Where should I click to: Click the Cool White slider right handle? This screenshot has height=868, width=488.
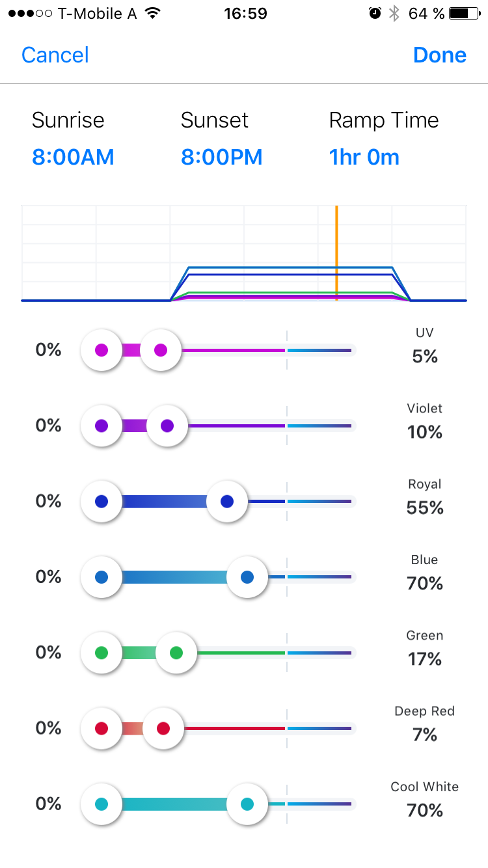pyautogui.click(x=247, y=804)
